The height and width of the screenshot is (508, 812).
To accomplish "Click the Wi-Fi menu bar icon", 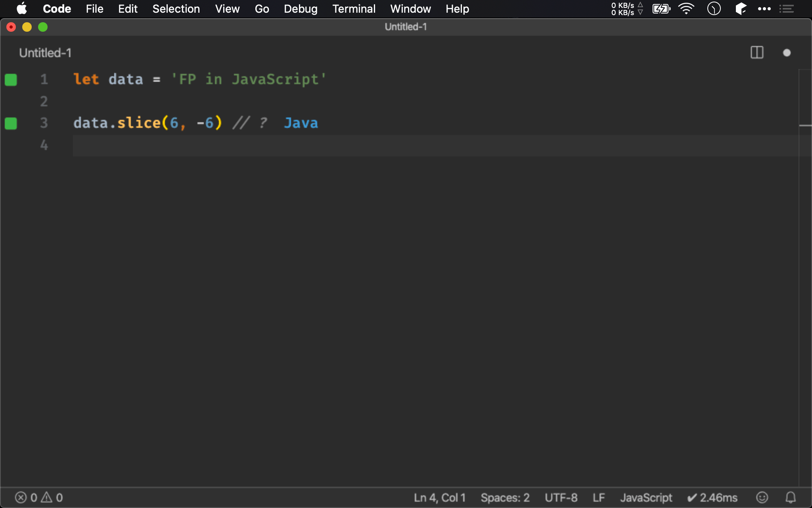I will click(x=686, y=9).
